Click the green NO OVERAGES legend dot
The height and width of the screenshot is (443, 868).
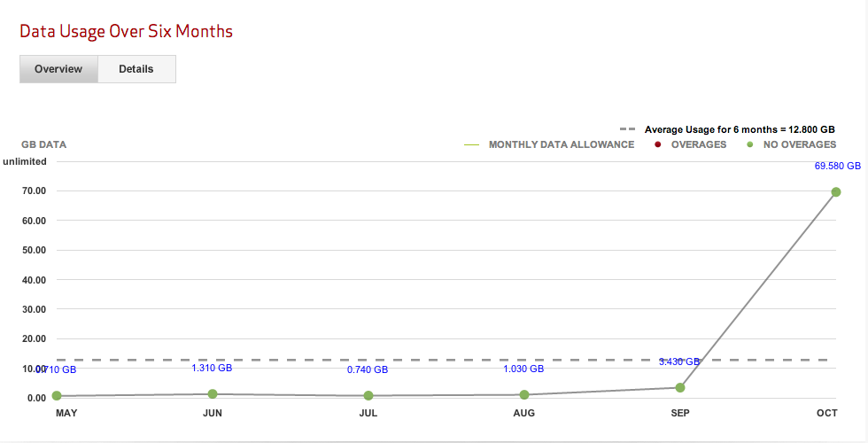click(750, 144)
